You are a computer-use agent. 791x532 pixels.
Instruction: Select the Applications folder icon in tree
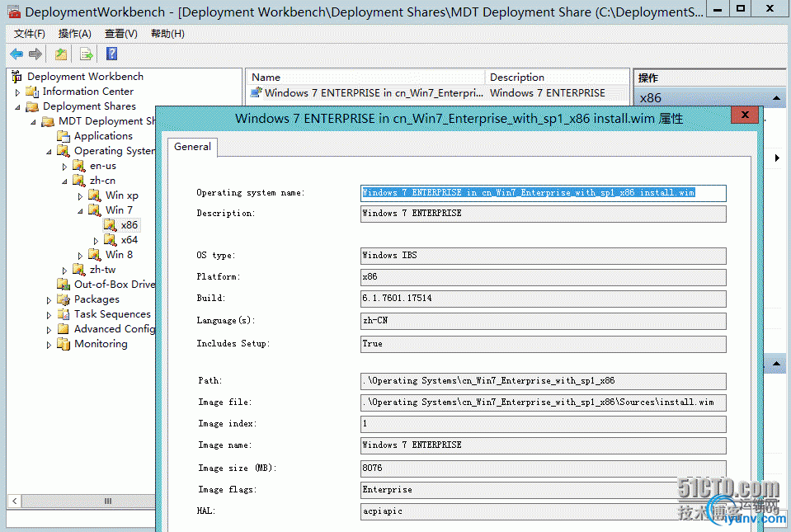(64, 136)
